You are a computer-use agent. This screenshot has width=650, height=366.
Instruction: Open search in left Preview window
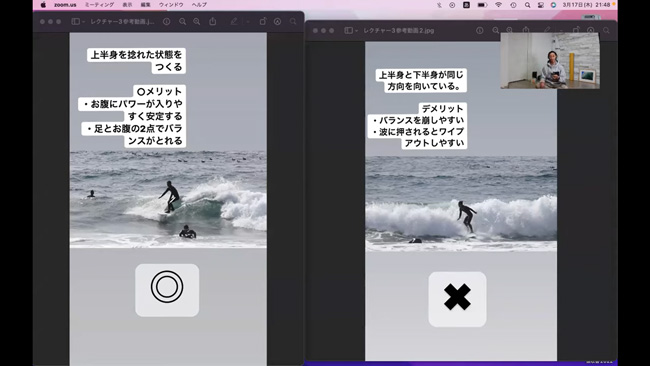pyautogui.click(x=293, y=22)
